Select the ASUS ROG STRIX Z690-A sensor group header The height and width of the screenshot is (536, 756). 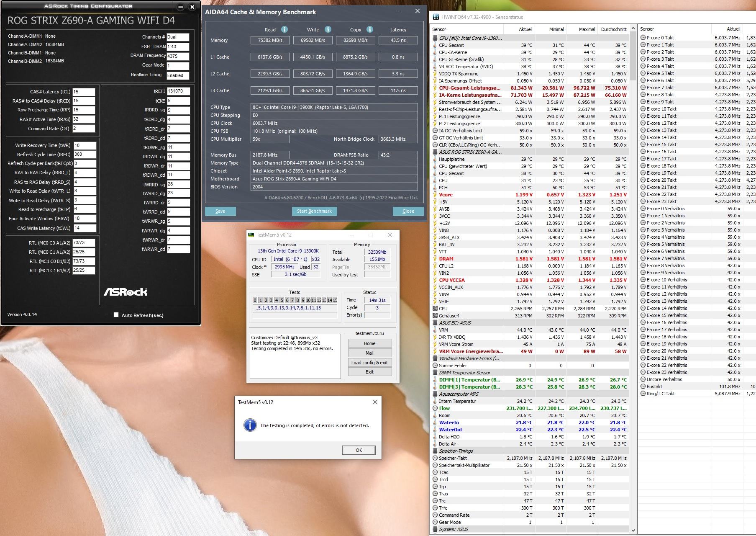coord(530,152)
